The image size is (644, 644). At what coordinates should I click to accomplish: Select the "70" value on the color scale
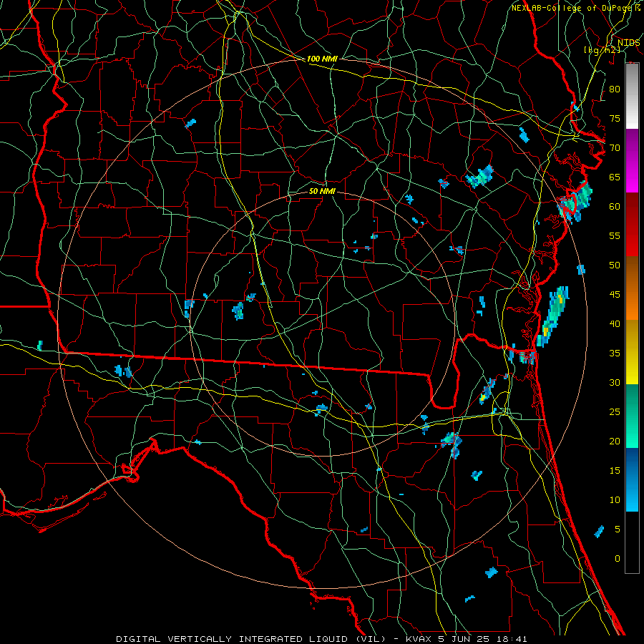pyautogui.click(x=615, y=148)
